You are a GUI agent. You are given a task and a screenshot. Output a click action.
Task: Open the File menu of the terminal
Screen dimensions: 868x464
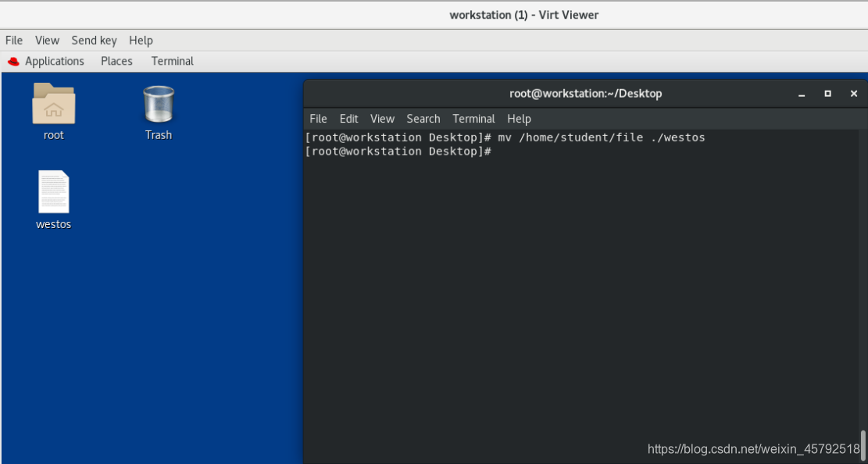pos(318,119)
